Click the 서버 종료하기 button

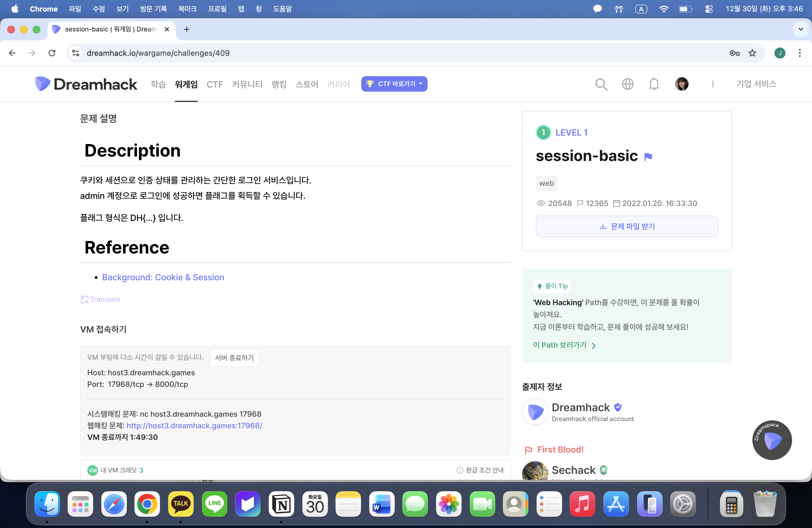tap(234, 357)
